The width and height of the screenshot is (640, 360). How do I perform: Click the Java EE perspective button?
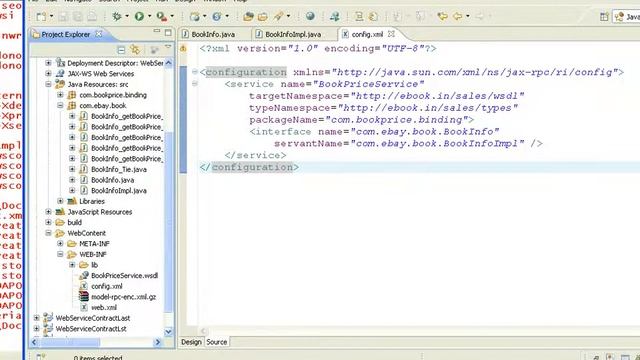tap(627, 17)
